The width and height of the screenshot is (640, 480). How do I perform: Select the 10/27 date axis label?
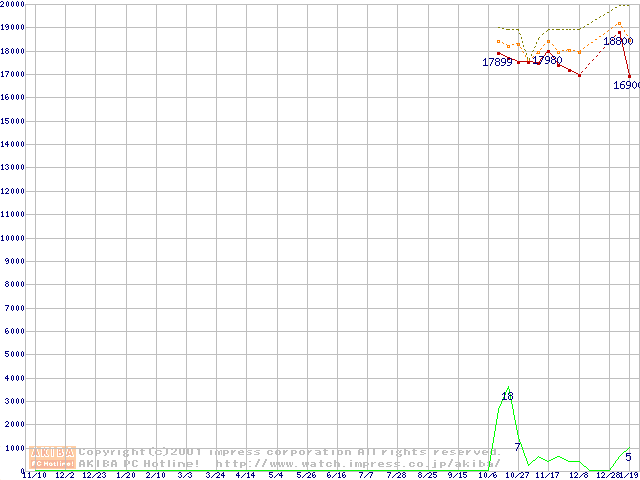pos(517,475)
